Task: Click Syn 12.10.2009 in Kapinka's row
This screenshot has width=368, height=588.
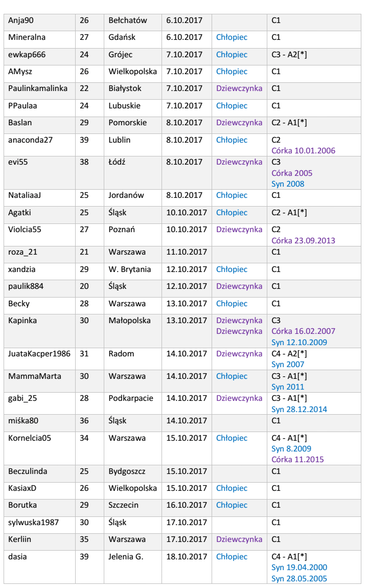Action: [x=299, y=342]
